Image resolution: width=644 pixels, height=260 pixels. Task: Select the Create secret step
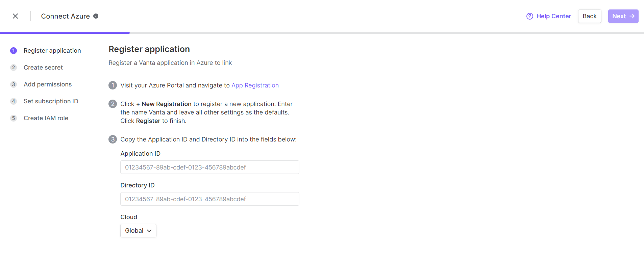[x=36, y=68]
